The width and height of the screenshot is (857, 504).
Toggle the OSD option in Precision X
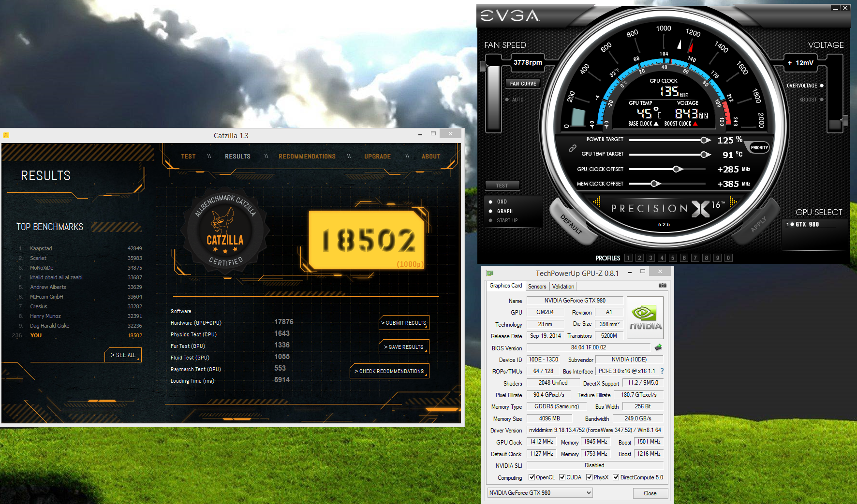point(498,202)
